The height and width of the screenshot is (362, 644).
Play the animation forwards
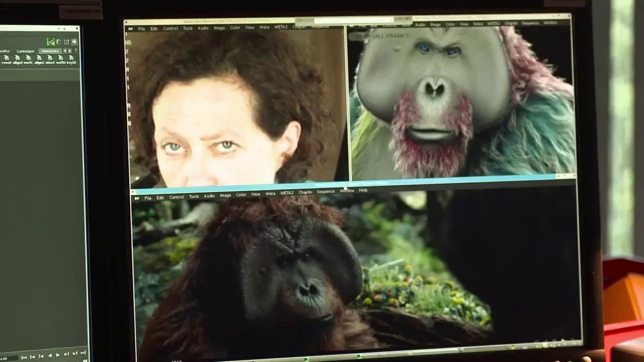58,355
